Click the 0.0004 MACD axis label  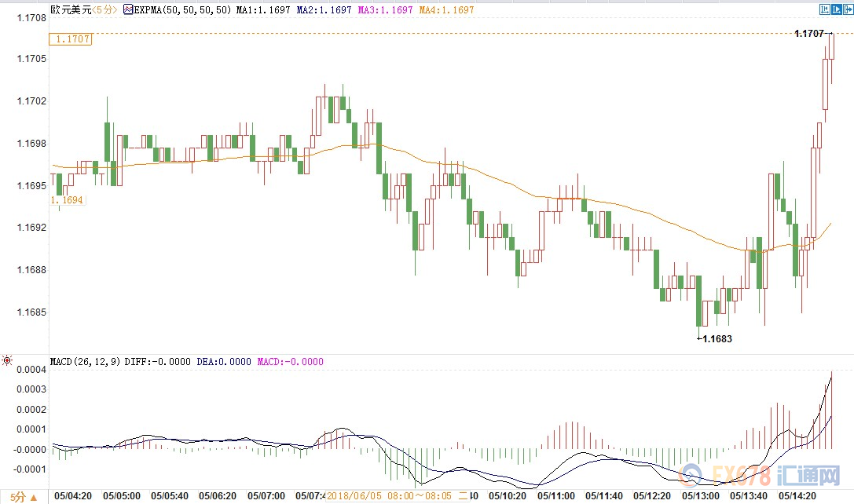(x=31, y=370)
